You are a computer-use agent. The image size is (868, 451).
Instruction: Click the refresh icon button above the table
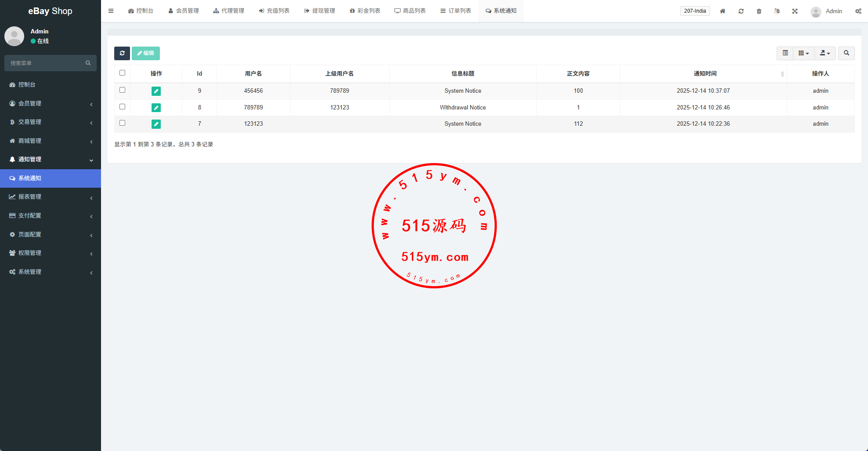coord(122,53)
